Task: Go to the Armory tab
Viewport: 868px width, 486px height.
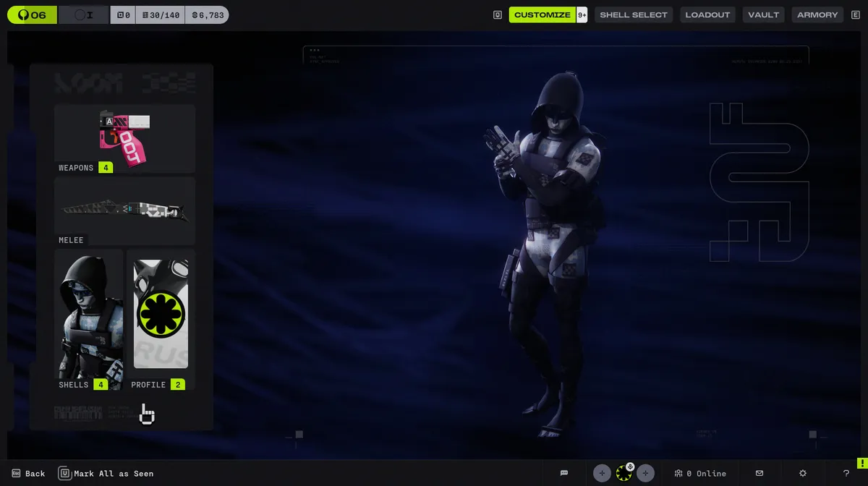Action: point(817,14)
